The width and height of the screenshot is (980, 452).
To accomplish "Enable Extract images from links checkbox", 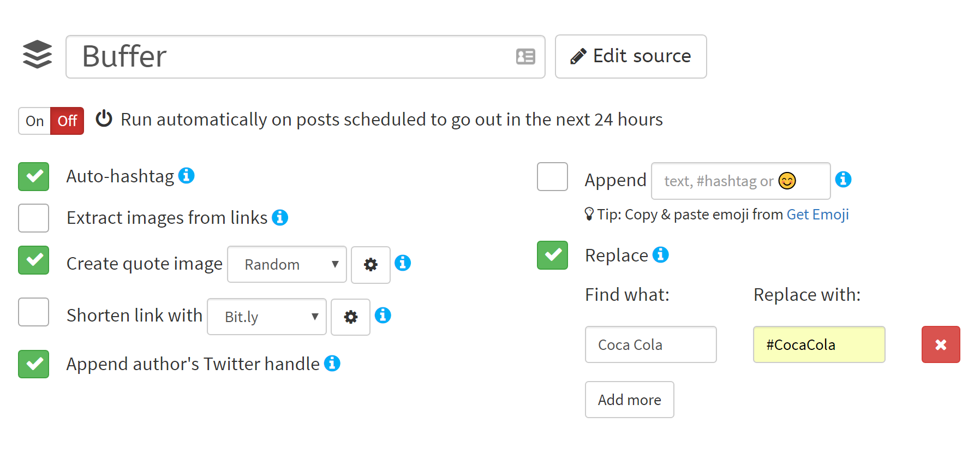I will [x=34, y=218].
